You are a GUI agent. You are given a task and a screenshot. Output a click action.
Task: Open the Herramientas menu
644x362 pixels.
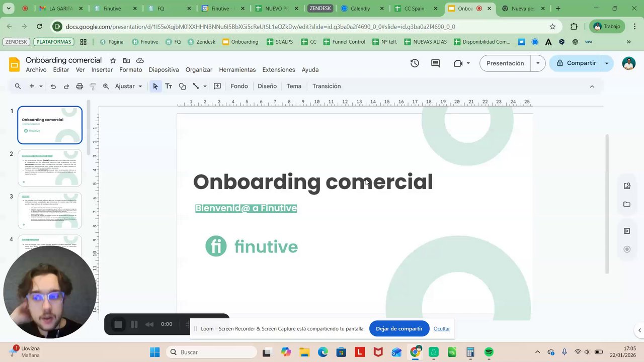(x=237, y=70)
